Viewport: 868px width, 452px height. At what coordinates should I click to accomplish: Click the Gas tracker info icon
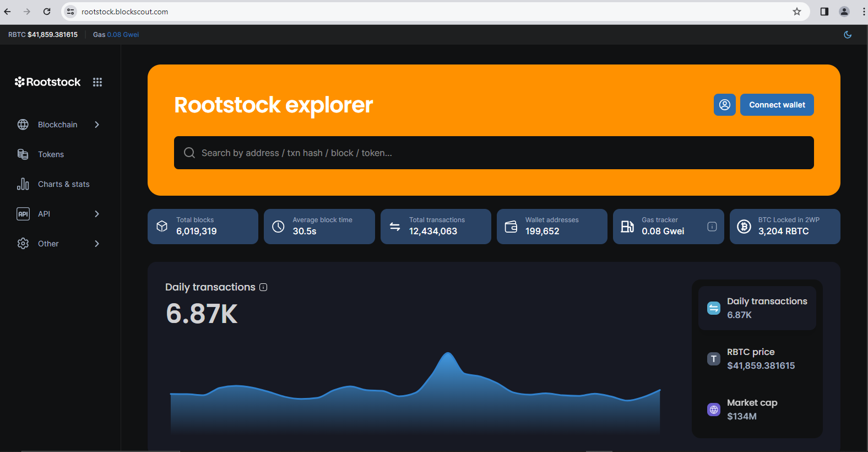[x=712, y=227]
